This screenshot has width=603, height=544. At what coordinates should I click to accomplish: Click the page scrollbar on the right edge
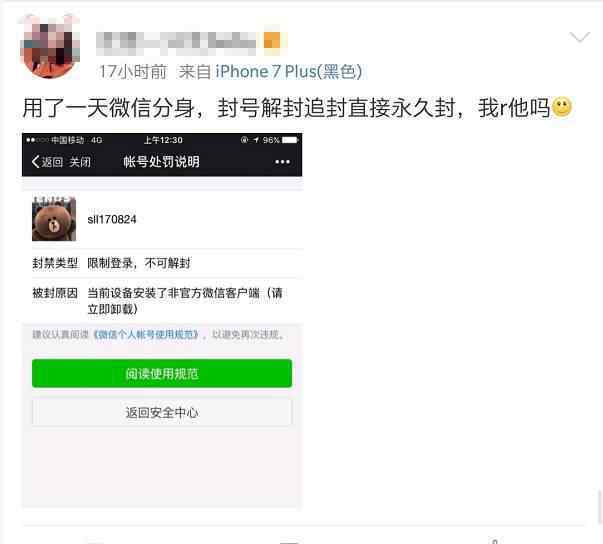(600, 506)
